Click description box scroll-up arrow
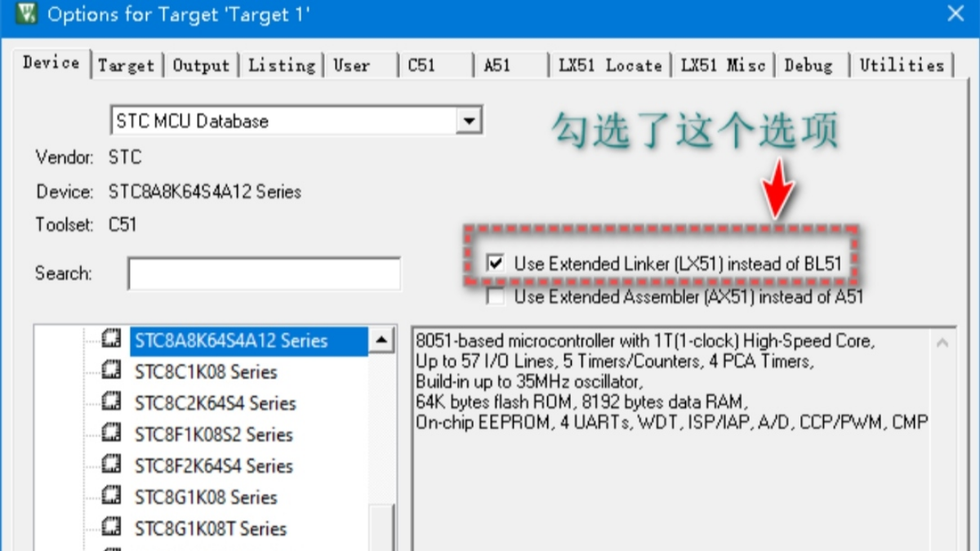Screen dimensions: 980x551 pos(942,342)
